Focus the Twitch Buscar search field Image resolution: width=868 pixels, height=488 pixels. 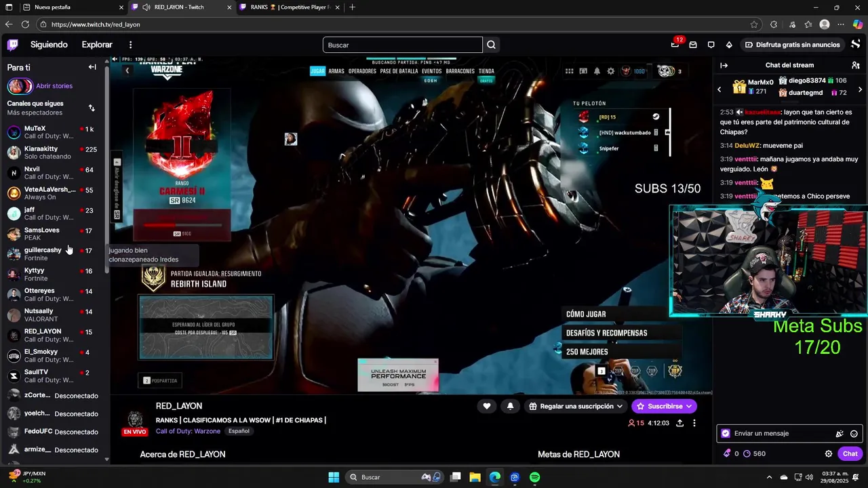[x=403, y=45]
